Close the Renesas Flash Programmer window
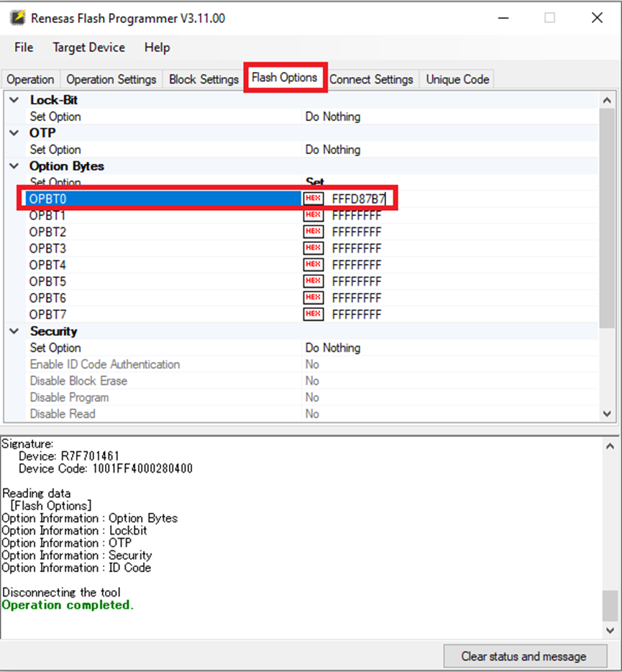 coord(597,18)
